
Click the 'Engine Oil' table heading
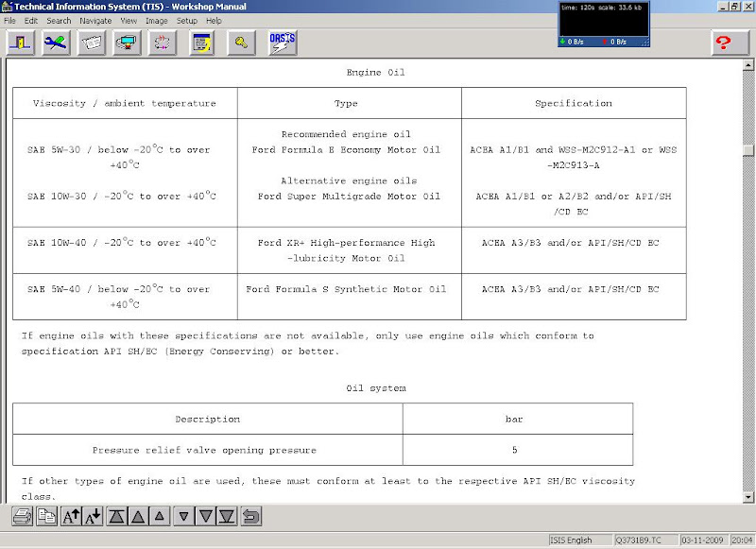coord(375,73)
